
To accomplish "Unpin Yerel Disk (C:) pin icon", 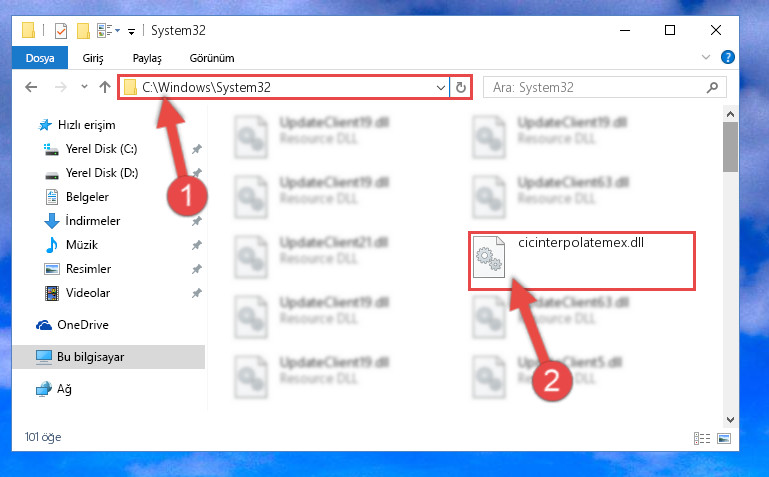I will [197, 149].
